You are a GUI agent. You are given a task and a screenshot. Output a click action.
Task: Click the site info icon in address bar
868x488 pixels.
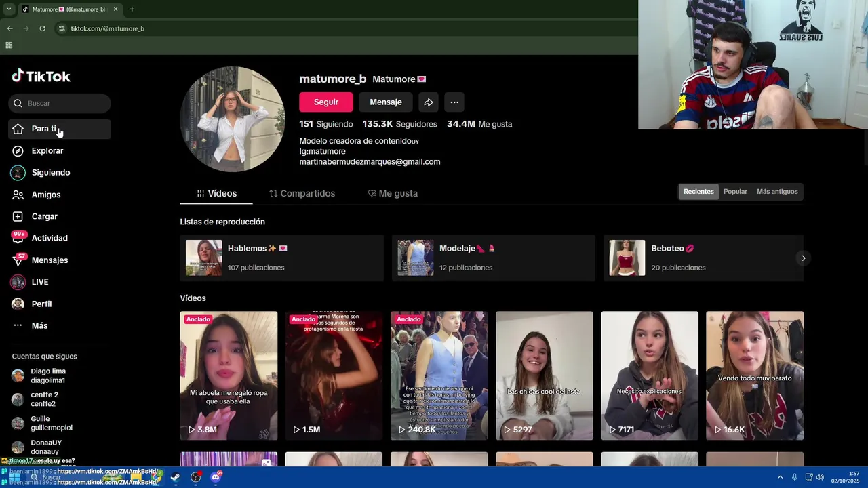[x=62, y=28]
